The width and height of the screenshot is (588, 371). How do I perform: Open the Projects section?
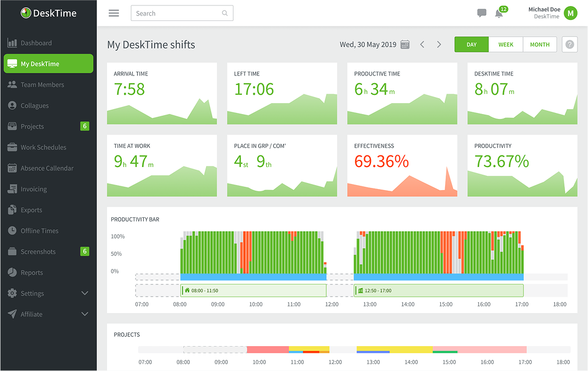[x=31, y=126]
